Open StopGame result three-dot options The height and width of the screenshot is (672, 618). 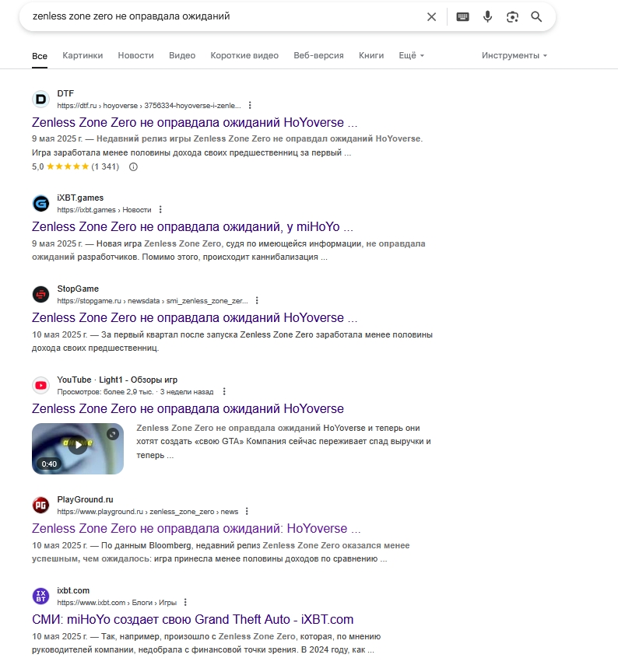tap(257, 301)
